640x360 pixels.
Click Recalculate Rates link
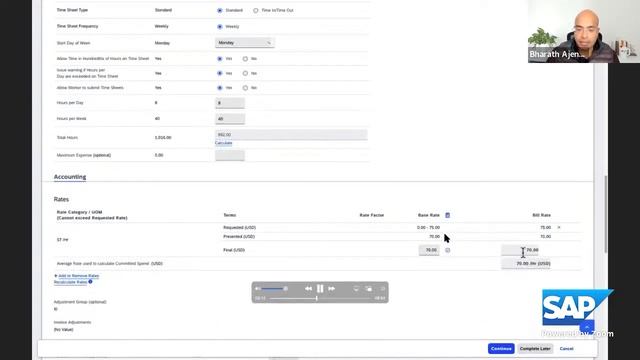(x=70, y=282)
